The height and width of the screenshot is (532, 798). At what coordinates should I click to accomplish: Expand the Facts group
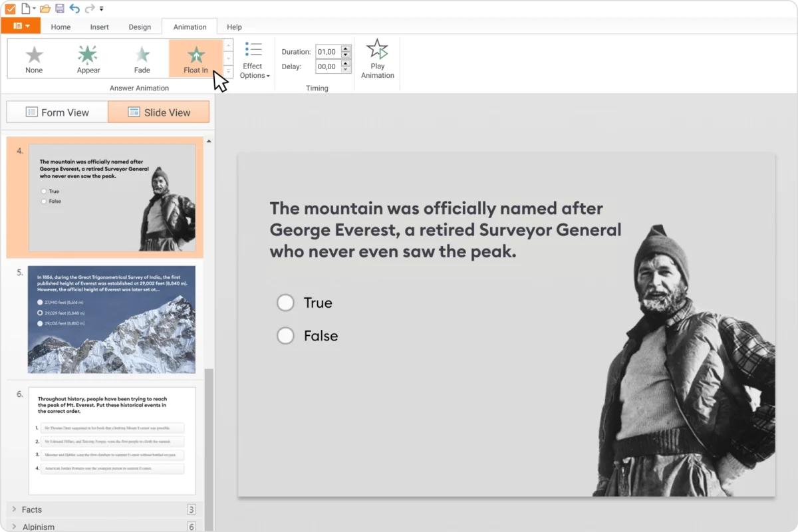click(15, 509)
